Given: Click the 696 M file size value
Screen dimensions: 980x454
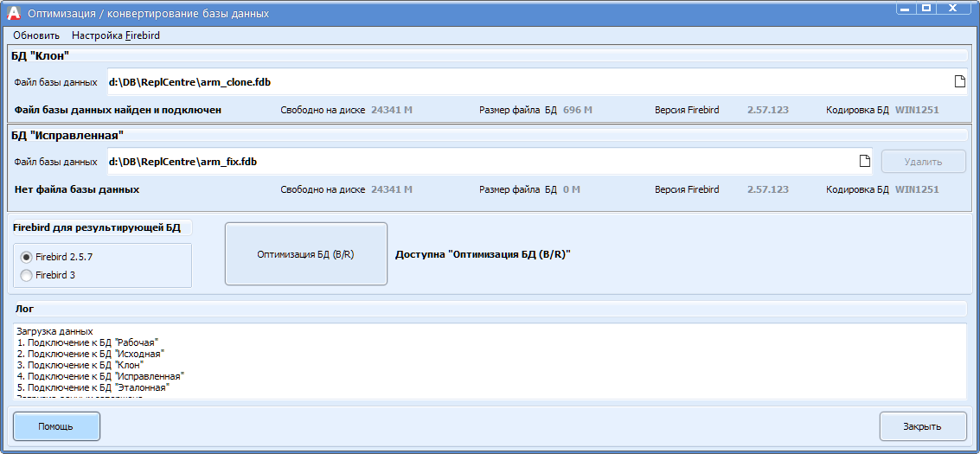Looking at the screenshot, I should point(578,110).
